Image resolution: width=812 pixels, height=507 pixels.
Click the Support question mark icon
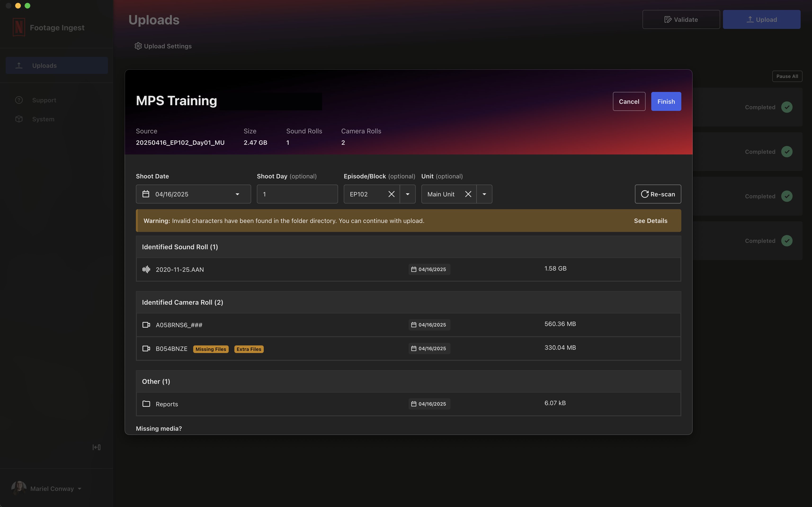[x=19, y=100]
